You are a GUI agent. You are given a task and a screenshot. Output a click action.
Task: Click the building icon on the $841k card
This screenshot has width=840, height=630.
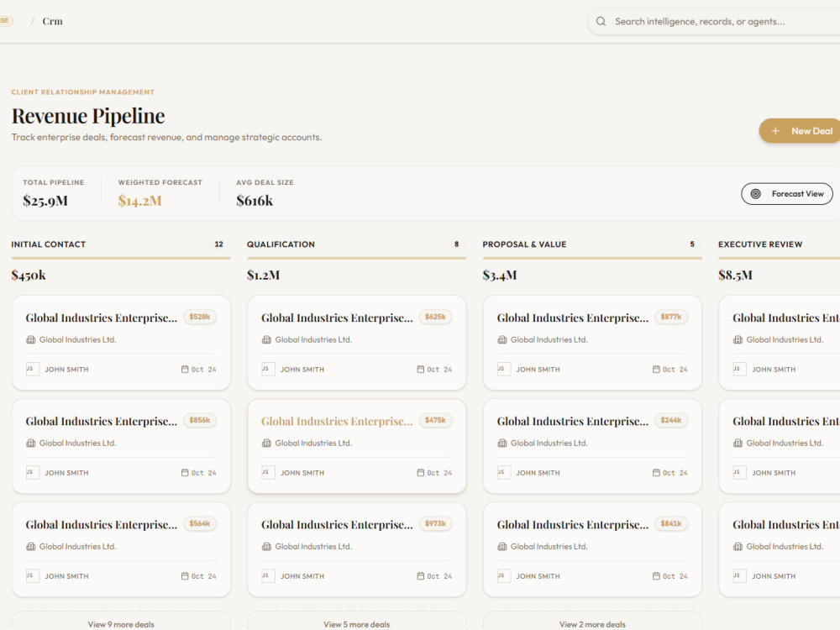click(x=502, y=547)
